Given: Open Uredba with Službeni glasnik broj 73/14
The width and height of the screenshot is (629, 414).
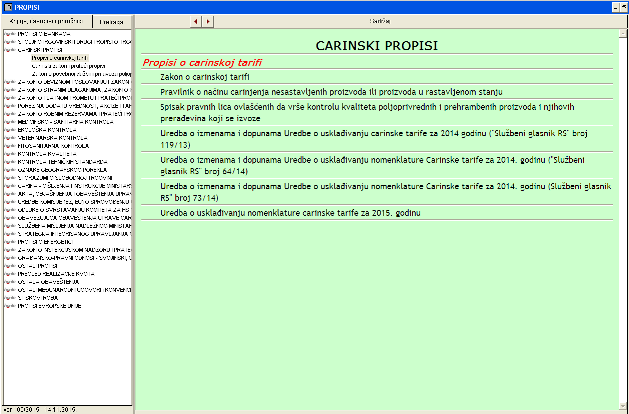Looking at the screenshot, I should (x=386, y=192).
